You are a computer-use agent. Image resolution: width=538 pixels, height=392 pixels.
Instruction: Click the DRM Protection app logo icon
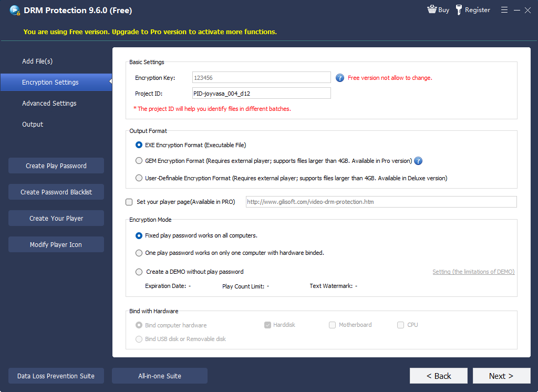click(x=15, y=11)
